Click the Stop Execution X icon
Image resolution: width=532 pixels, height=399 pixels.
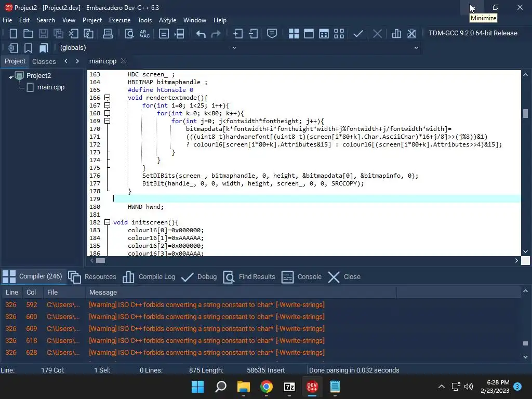point(377,34)
